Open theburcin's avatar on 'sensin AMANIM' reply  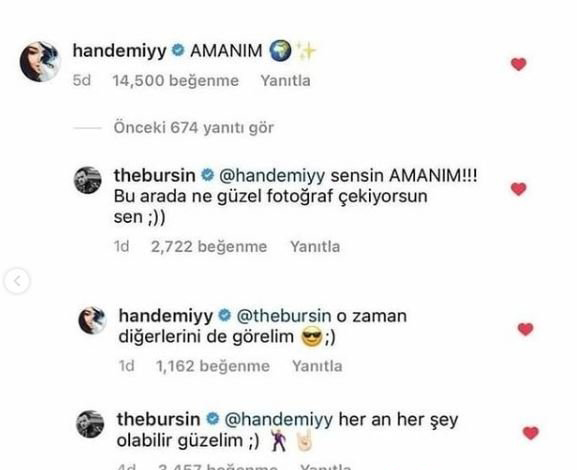[x=88, y=180]
